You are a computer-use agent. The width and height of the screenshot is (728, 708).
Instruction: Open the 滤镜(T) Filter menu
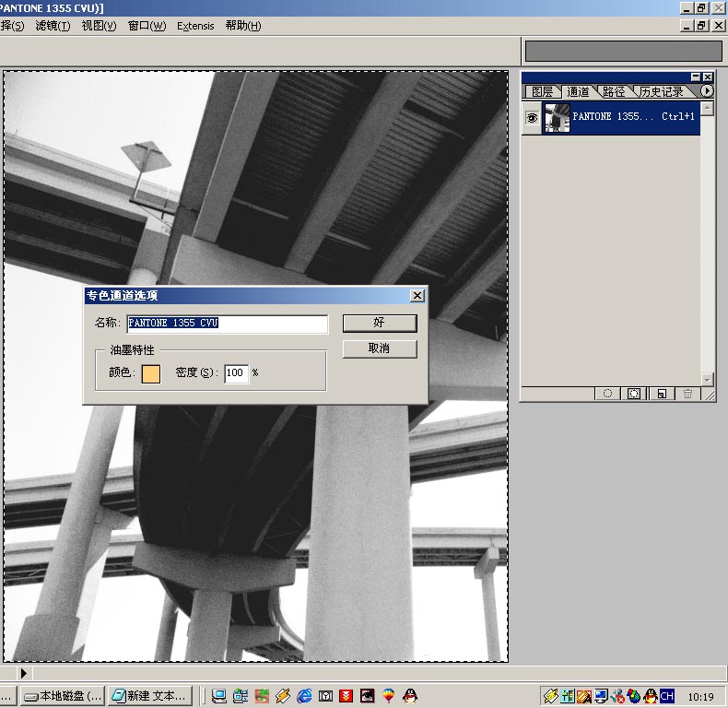53,26
